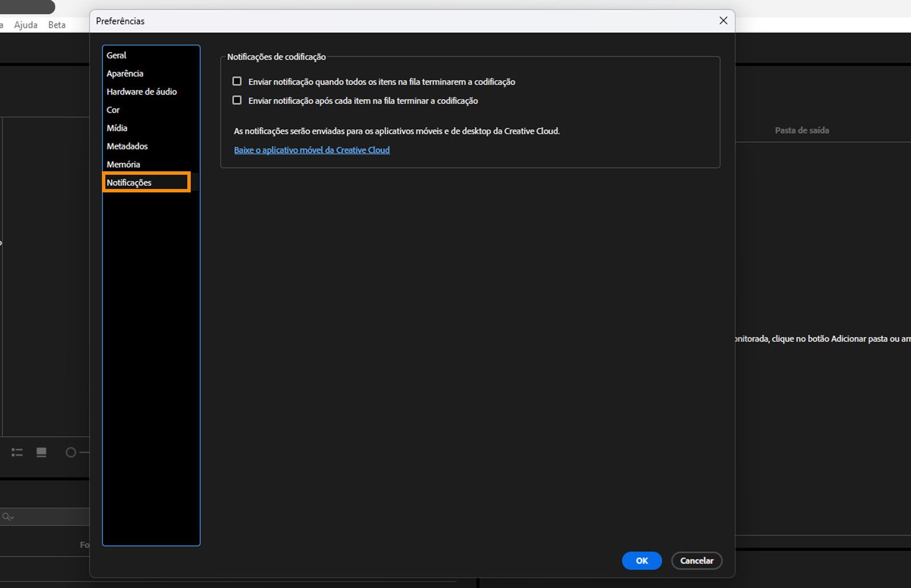Click the zoom slider handle in background panel

[x=71, y=453]
